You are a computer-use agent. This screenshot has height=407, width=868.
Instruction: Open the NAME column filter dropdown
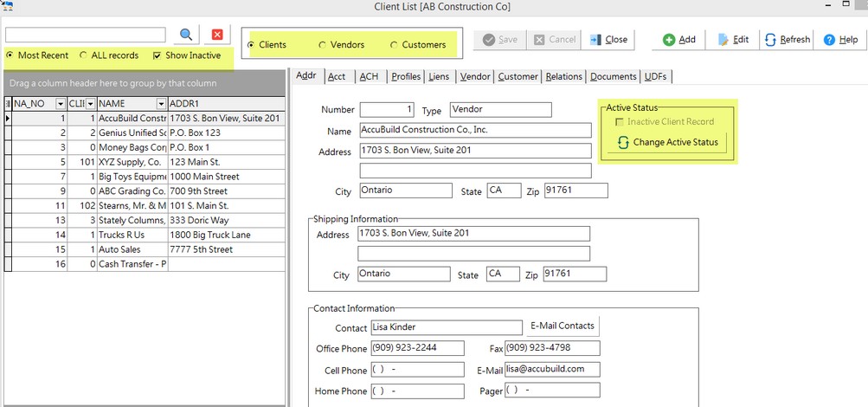[x=161, y=104]
